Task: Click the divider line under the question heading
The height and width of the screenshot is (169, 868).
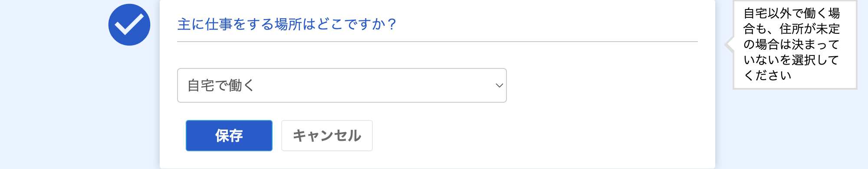Action: coord(437,42)
